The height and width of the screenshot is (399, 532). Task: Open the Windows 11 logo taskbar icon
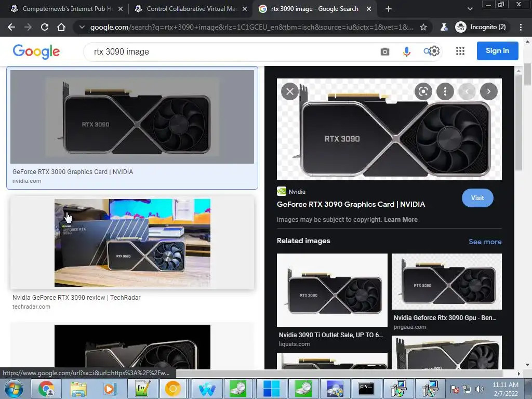pyautogui.click(x=271, y=389)
